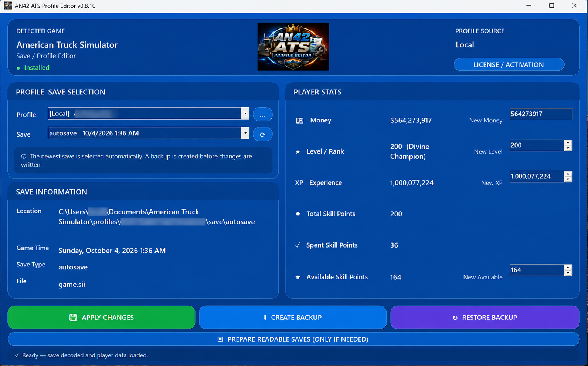Click the diamond icon beside Total Skill Points
This screenshot has width=588, height=366.
[x=298, y=214]
